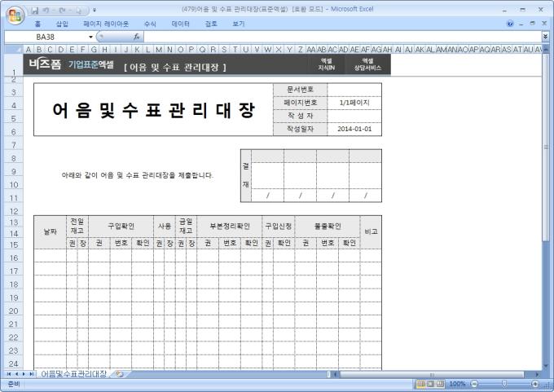Click the Insert Function fx button

coord(137,37)
